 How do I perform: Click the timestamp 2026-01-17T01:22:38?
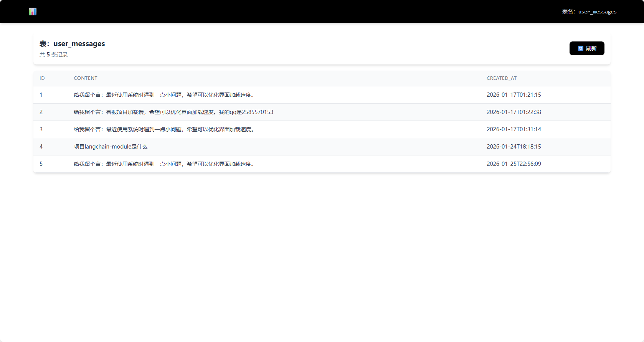[514, 112]
